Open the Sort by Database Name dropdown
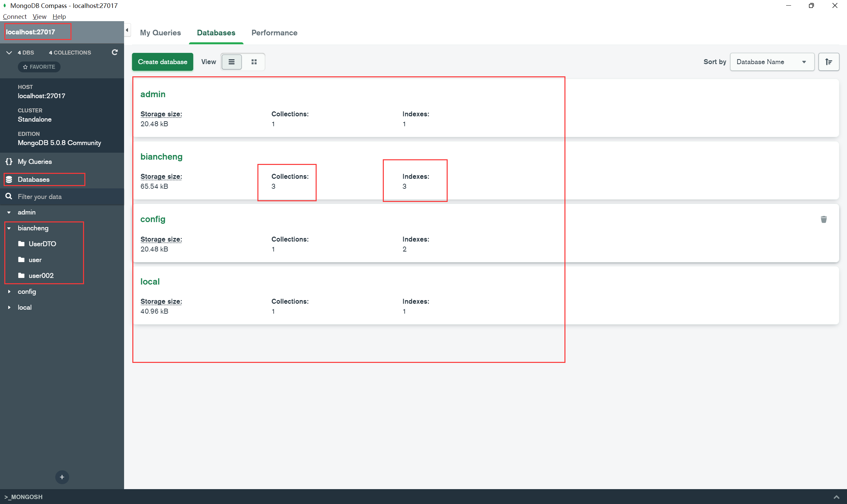Image resolution: width=847 pixels, height=504 pixels. coord(772,62)
